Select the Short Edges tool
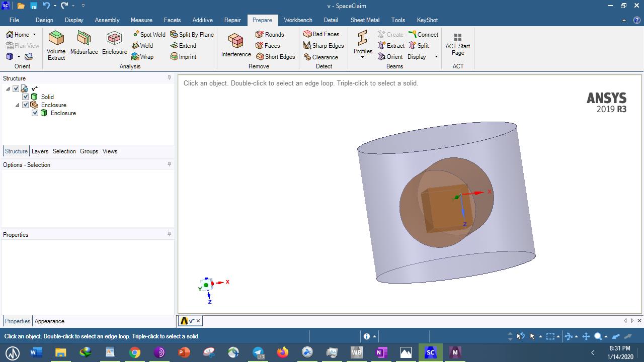Image resolution: width=644 pixels, height=362 pixels. (x=275, y=57)
